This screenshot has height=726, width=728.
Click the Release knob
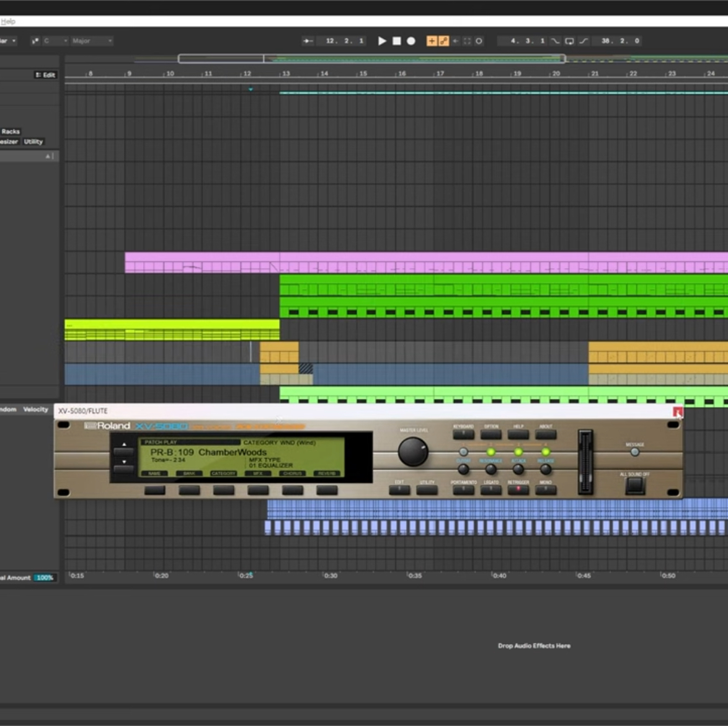[546, 470]
